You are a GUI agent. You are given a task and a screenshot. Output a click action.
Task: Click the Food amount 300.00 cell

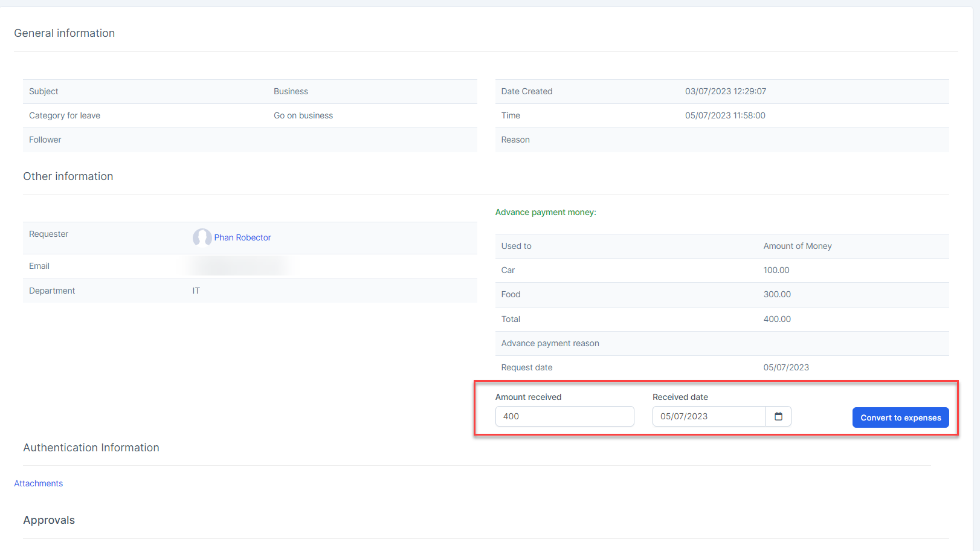click(777, 294)
